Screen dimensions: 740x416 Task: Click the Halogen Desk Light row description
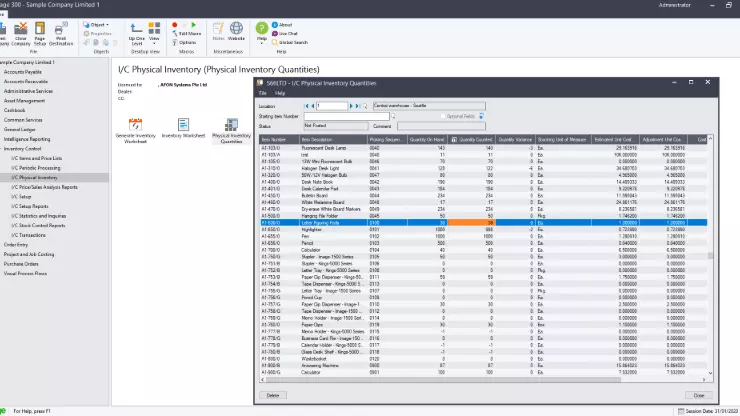point(320,168)
